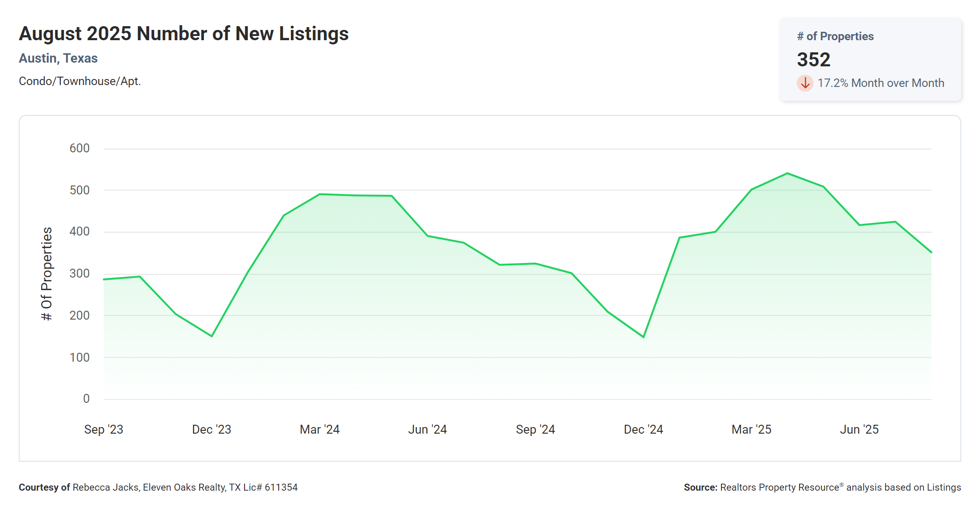
Task: Click the 352 properties value
Action: (813, 60)
